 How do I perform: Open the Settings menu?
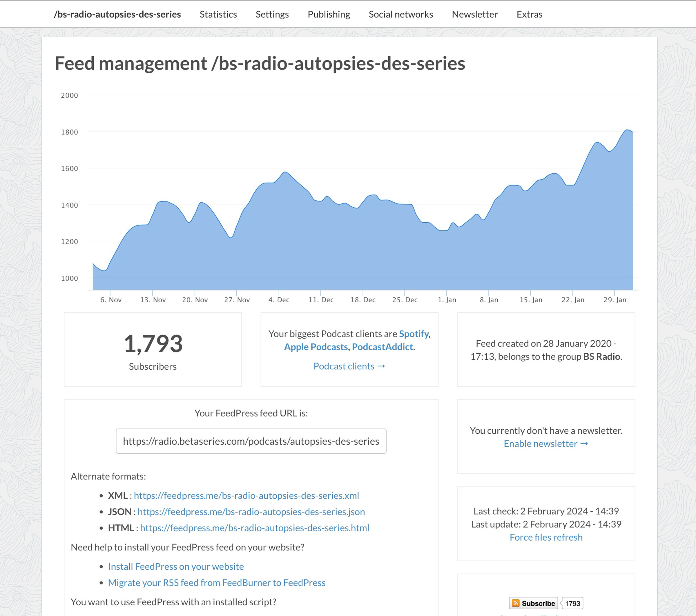pos(272,14)
